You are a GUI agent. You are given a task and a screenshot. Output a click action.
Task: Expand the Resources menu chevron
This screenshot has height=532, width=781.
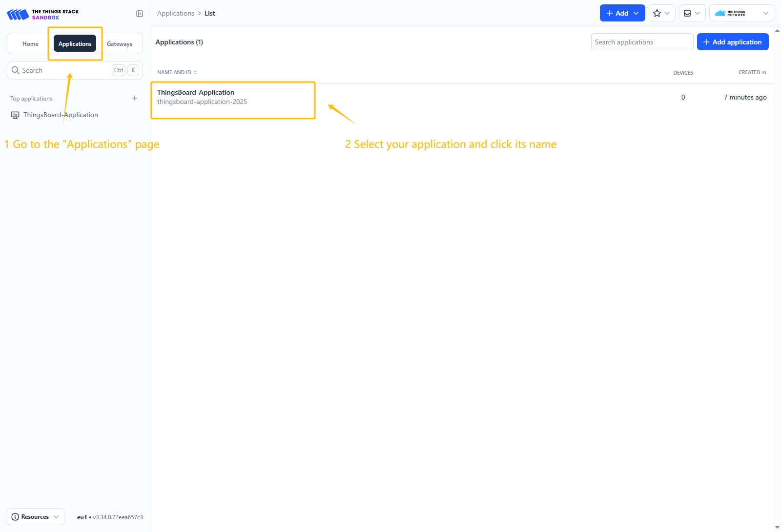pos(56,517)
